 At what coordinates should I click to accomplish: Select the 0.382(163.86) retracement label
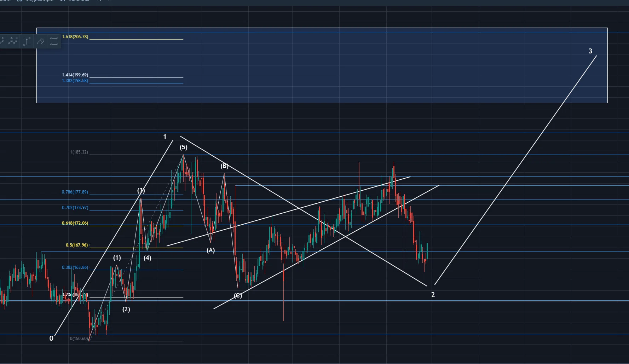tap(75, 267)
